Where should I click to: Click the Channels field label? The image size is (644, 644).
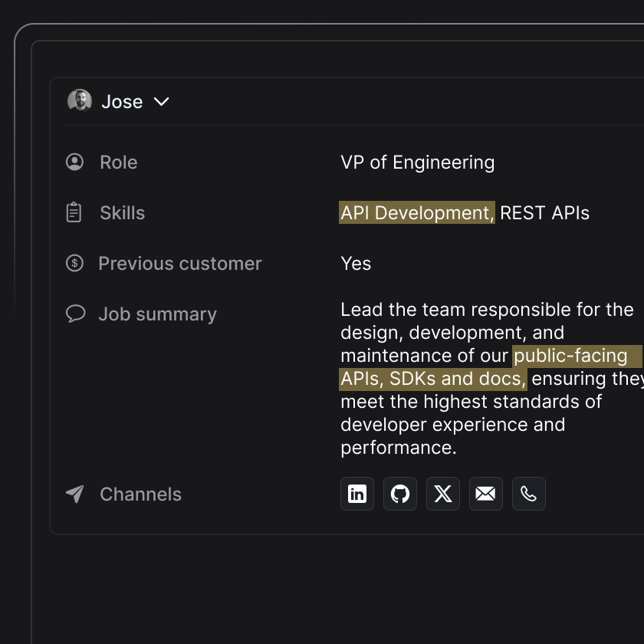(140, 494)
